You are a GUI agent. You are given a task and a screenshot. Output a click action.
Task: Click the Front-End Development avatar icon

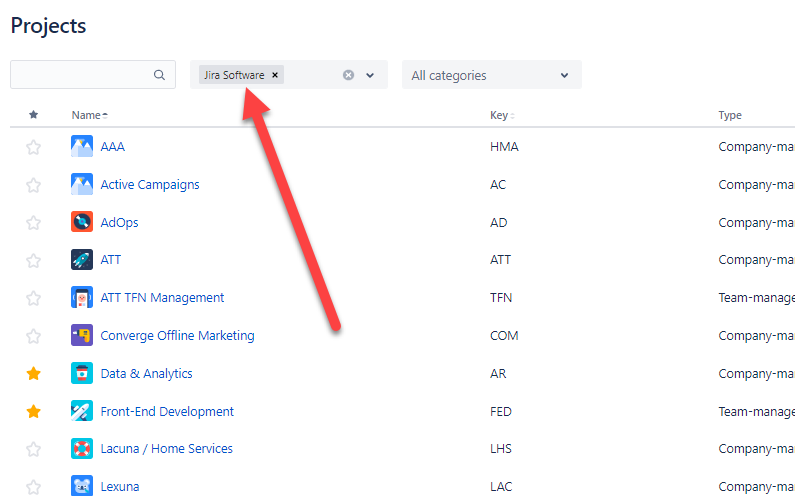pyautogui.click(x=82, y=411)
